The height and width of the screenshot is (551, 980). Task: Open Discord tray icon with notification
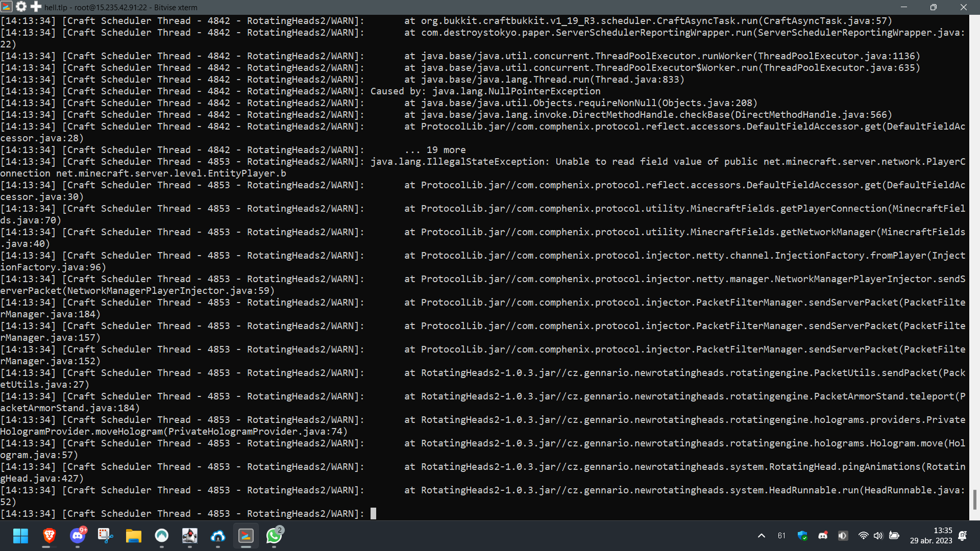823,536
